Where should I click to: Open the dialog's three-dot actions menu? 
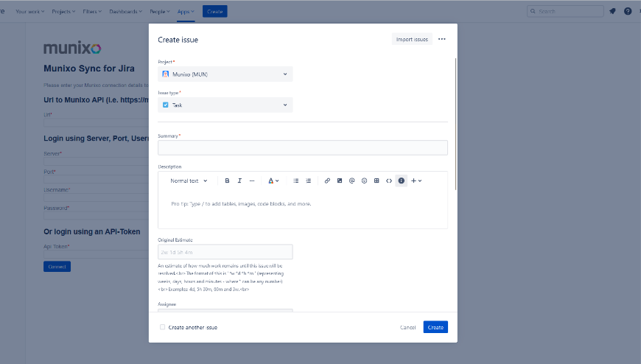442,39
